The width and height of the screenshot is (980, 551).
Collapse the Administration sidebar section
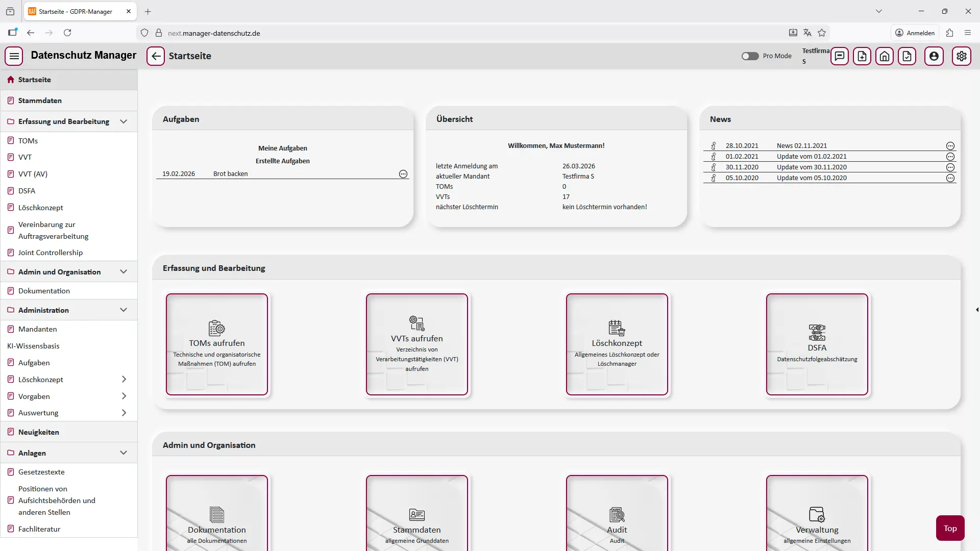point(124,310)
